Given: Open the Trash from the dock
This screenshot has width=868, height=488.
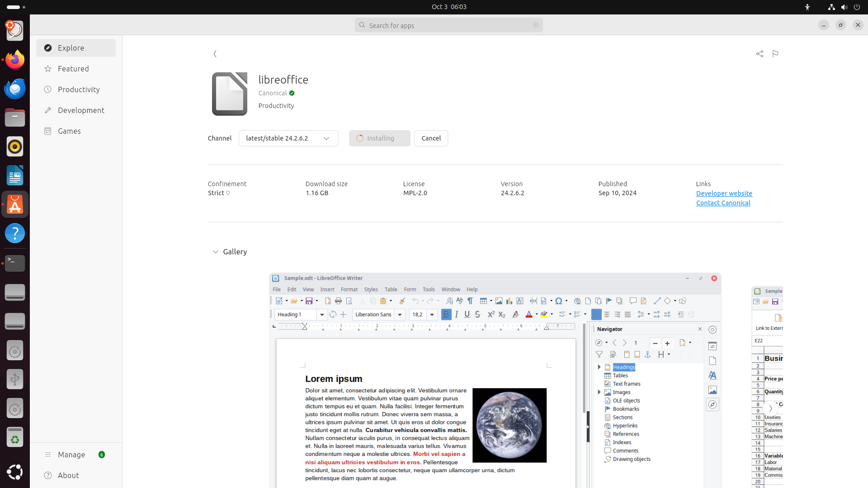Looking at the screenshot, I should tap(15, 437).
